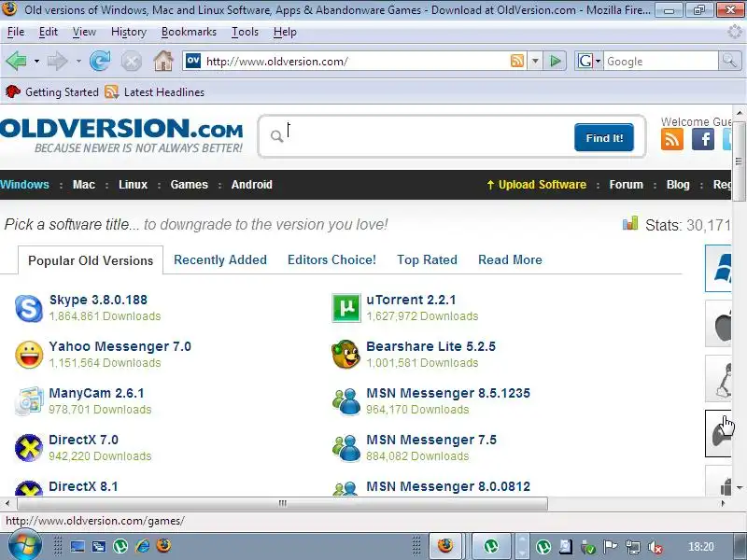Click the Stop loading icon
This screenshot has height=560, width=747.
tap(132, 62)
